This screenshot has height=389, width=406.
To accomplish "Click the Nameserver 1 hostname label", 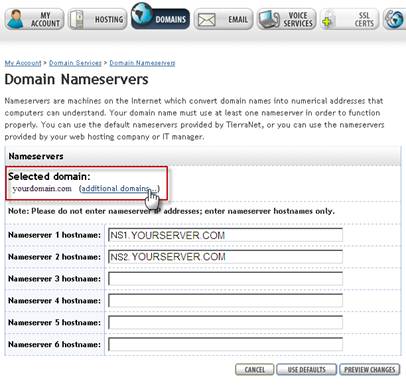I will click(x=54, y=235).
